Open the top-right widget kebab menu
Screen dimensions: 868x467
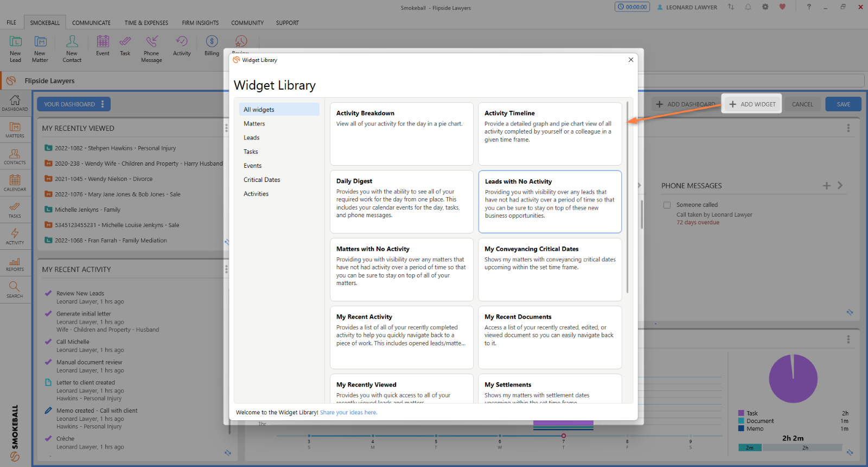(848, 128)
